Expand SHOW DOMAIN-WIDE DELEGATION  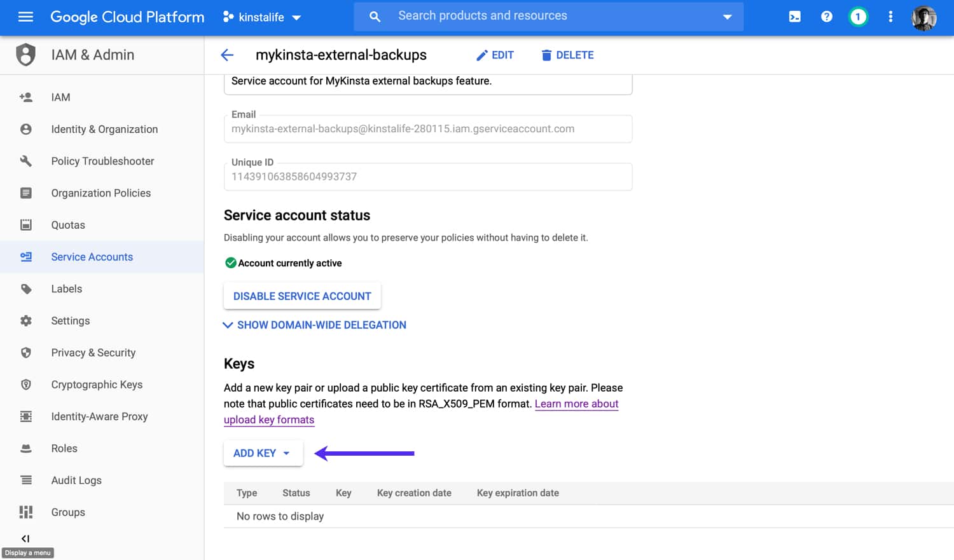coord(314,325)
